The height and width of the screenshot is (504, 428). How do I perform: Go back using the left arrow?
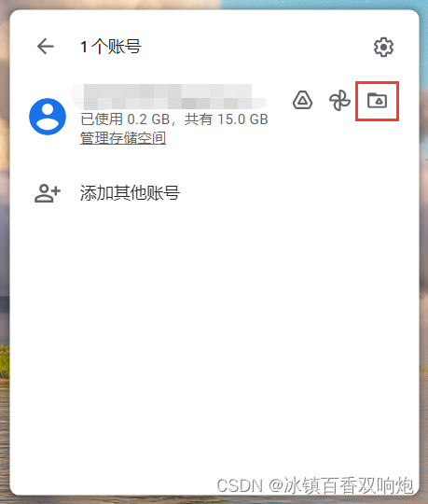46,47
